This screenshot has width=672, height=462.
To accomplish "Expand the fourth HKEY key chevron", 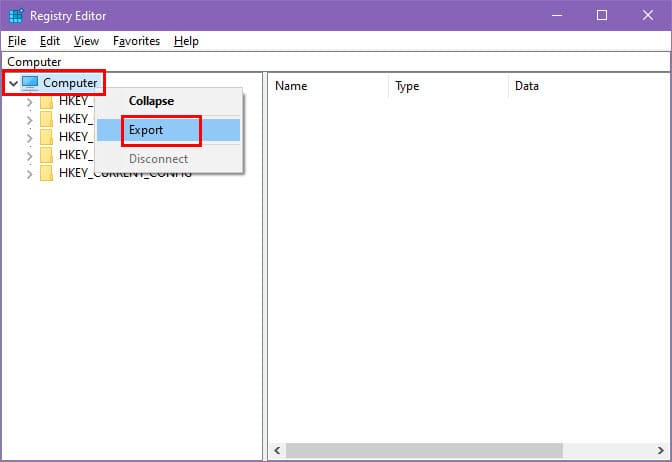I will 29,156.
